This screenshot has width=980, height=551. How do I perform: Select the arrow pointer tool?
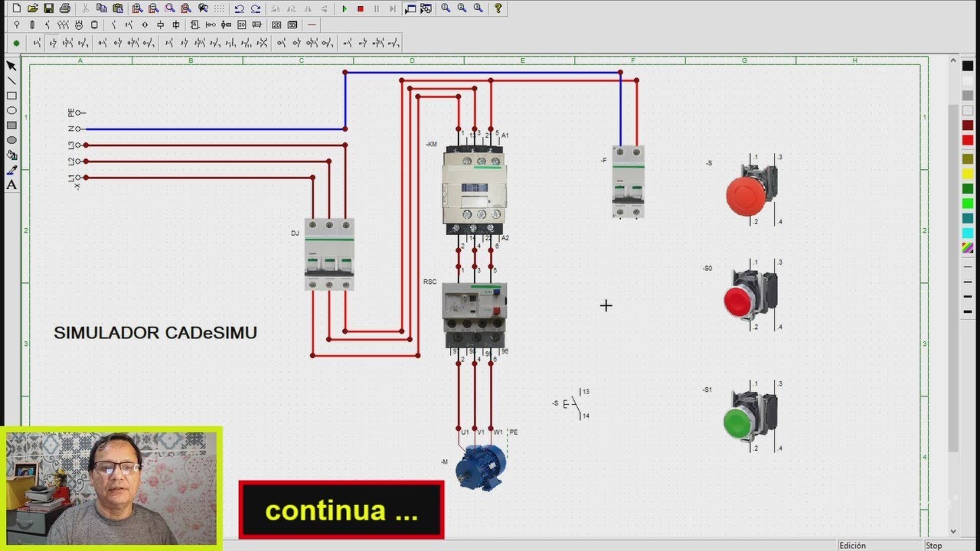coord(11,66)
